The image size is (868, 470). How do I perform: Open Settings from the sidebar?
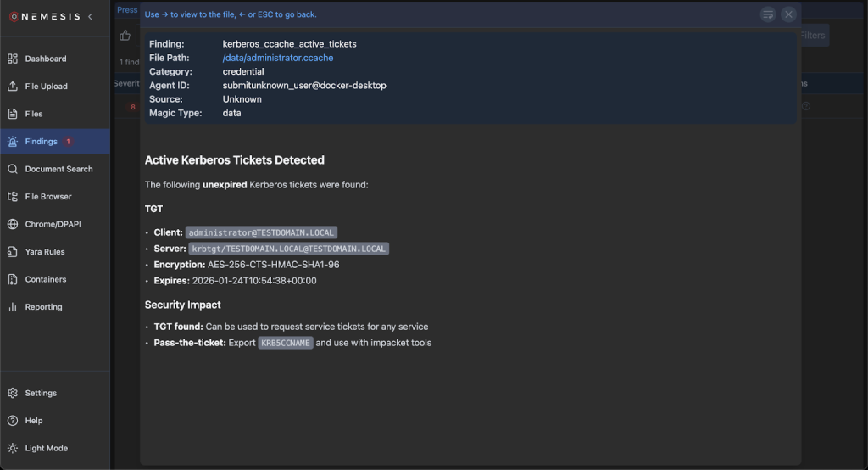coord(40,393)
